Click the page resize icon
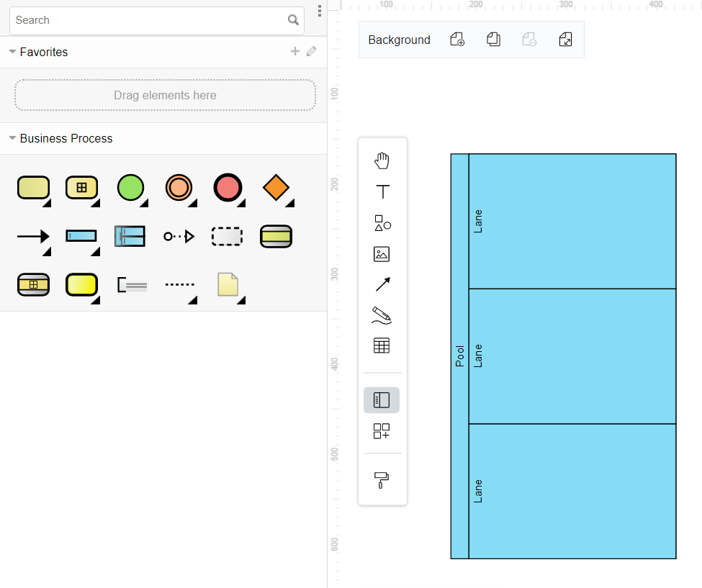702x588 pixels. pos(566,40)
